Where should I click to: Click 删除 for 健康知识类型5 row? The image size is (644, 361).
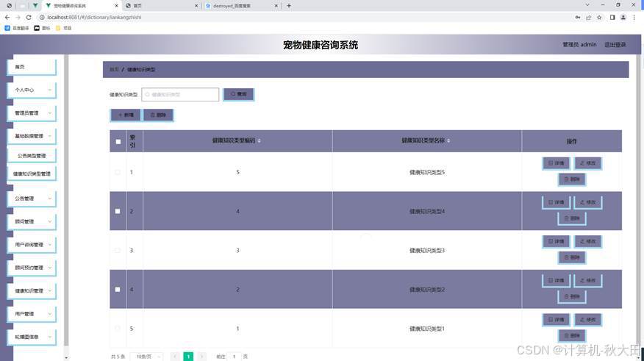pyautogui.click(x=572, y=179)
